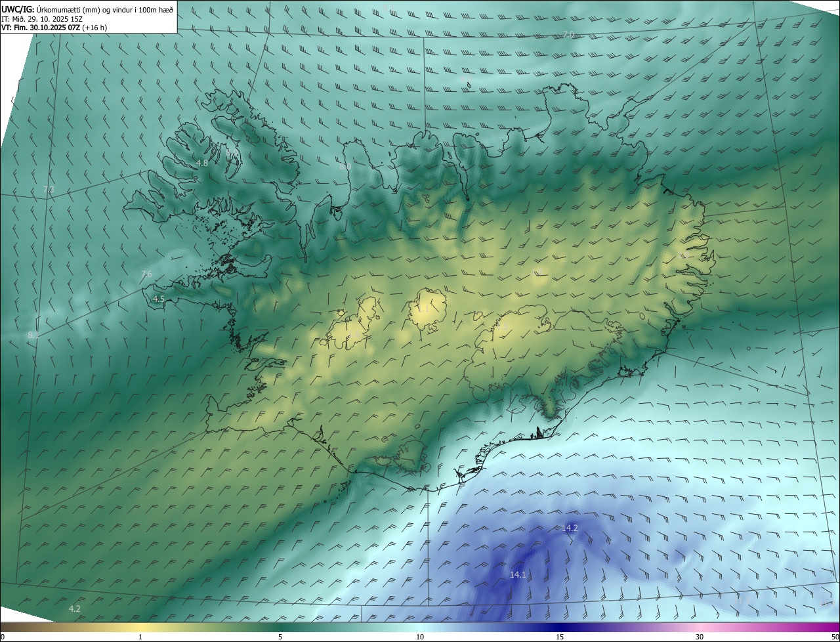This screenshot has height=642, width=840.
Task: Click the colour scale tick label 5
Action: [x=280, y=637]
